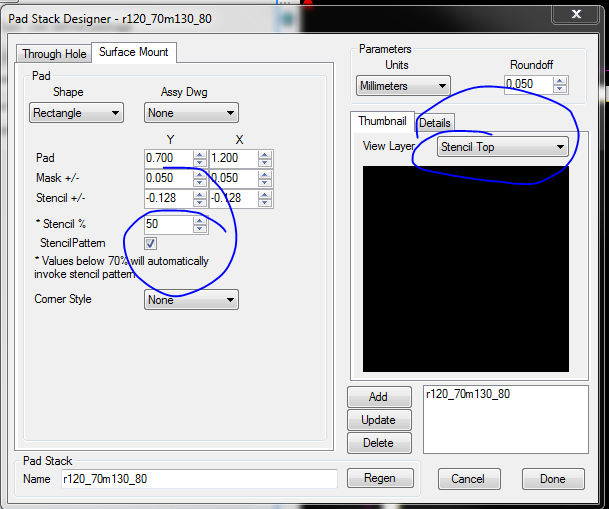This screenshot has height=509, width=609.
Task: Open the Assy Dwg dropdown
Action: point(191,113)
